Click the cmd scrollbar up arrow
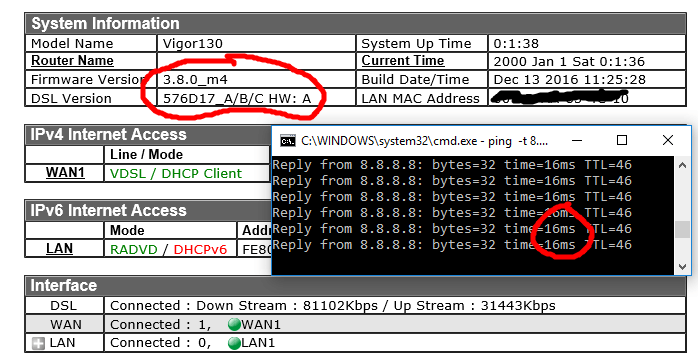This screenshot has width=698, height=364. pyautogui.click(x=682, y=166)
